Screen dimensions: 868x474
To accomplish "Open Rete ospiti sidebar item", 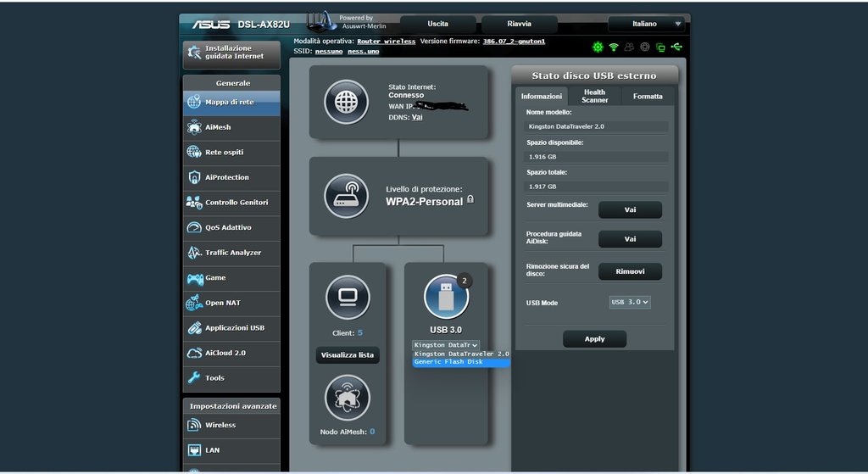I will point(231,153).
